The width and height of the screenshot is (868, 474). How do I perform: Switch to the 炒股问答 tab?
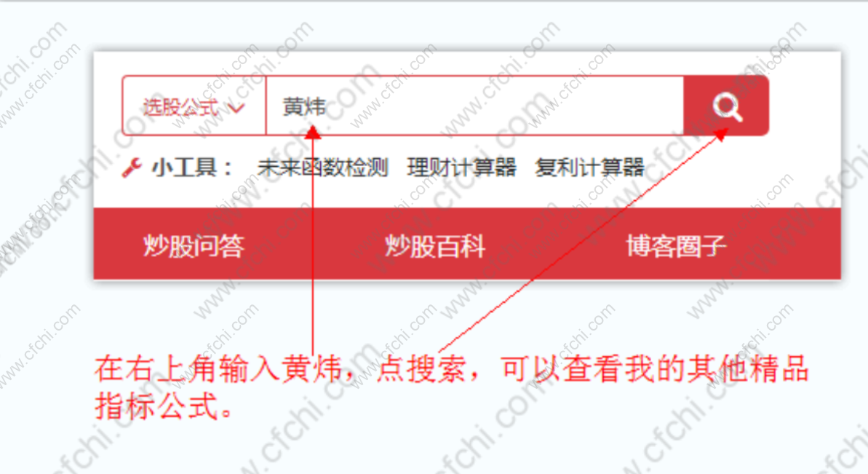tap(194, 245)
